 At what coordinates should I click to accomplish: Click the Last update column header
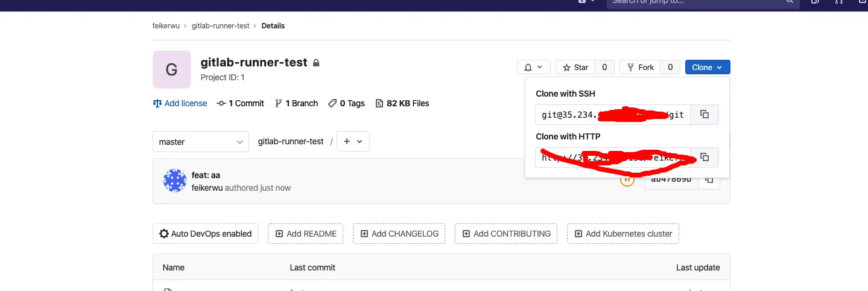pos(698,267)
